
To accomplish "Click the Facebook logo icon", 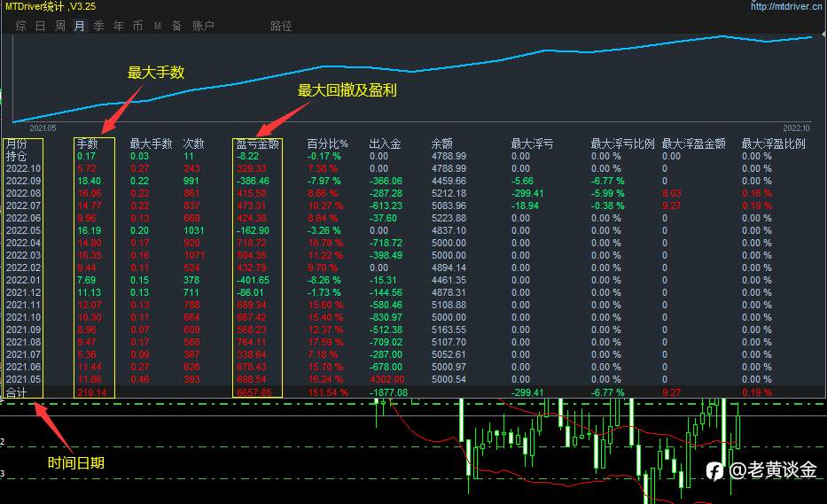I will click(x=714, y=471).
